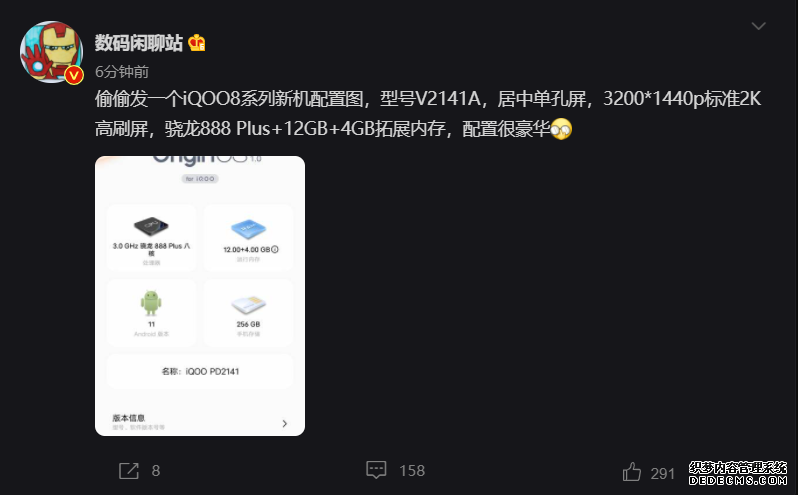This screenshot has width=798, height=495.
Task: Click the 158 comment count
Action: pos(412,471)
